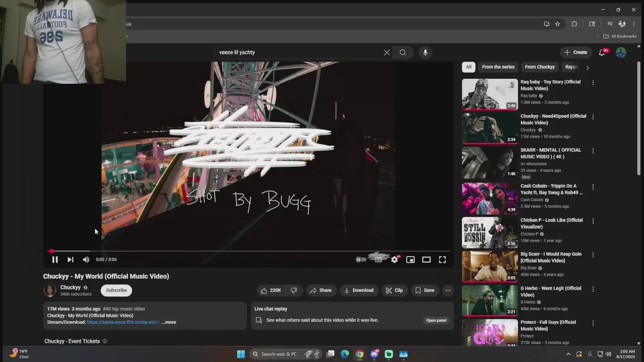Open Chrome extensions puzzle icon
Viewport: 644px width, 362px height.
(x=574, y=24)
